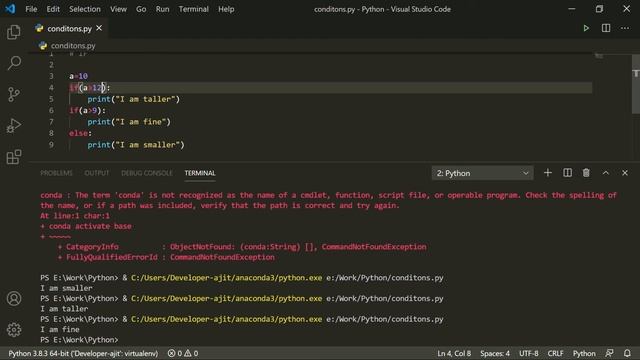The width and height of the screenshot is (640, 360).
Task: Maximize panel size with up chevron
Action: pyautogui.click(x=606, y=173)
